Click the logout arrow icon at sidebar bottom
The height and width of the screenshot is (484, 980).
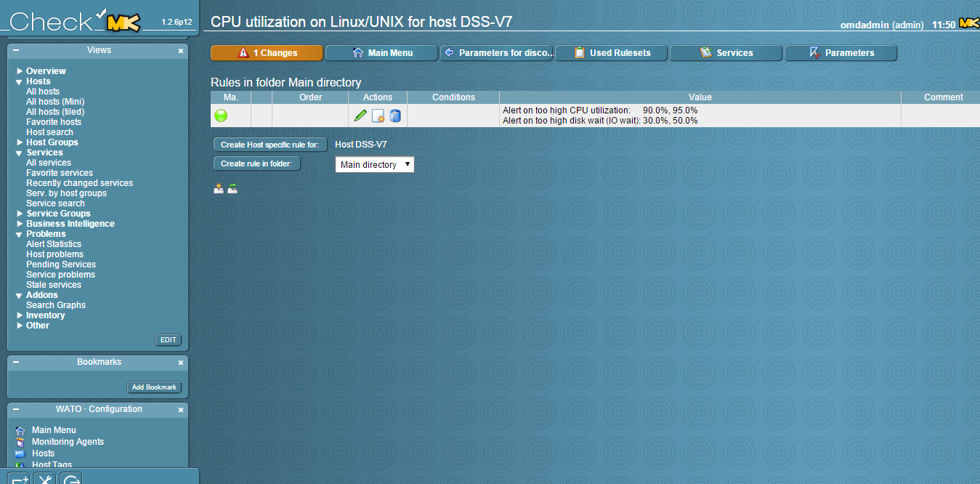tap(71, 478)
